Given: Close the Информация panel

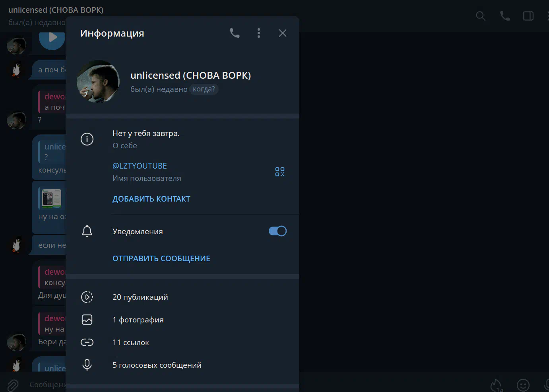Looking at the screenshot, I should [x=283, y=33].
